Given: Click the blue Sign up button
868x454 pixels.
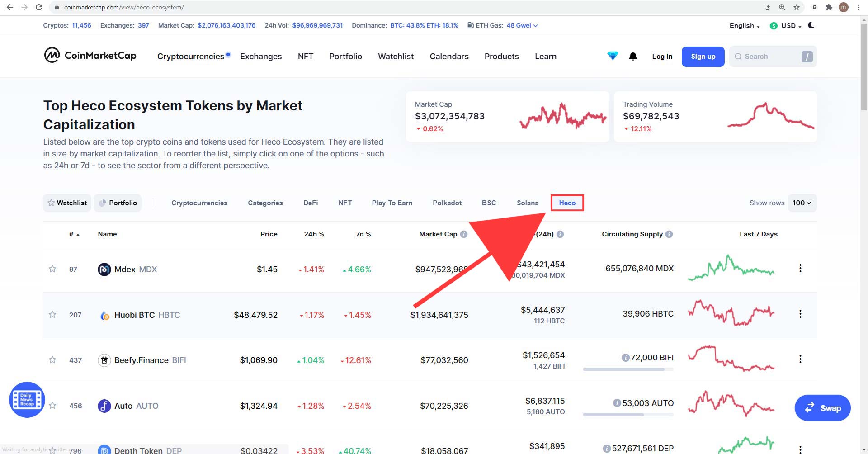Looking at the screenshot, I should 703,57.
